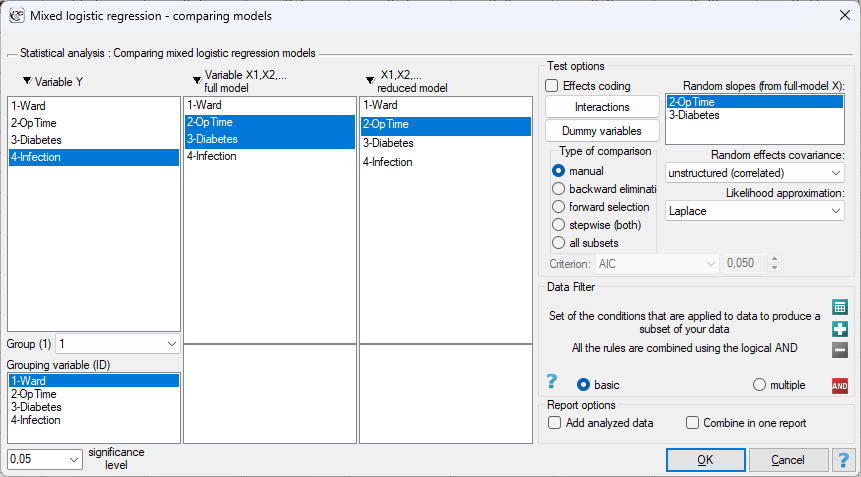Viewport: 861px width, 477px height.
Task: Click the data filter table icon
Action: point(840,307)
